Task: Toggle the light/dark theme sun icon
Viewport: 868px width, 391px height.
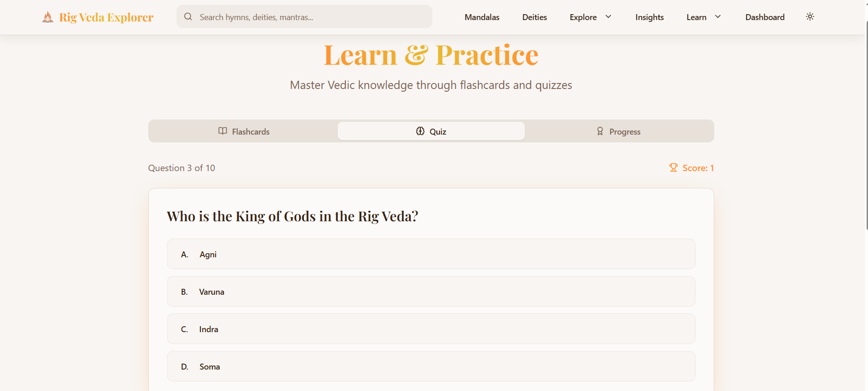Action: [x=810, y=17]
